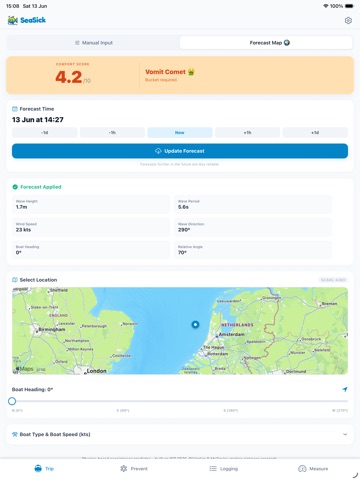Viewport: 360px width, 480px height.
Task: Tap the Select Location map icon
Action: [x=15, y=280]
